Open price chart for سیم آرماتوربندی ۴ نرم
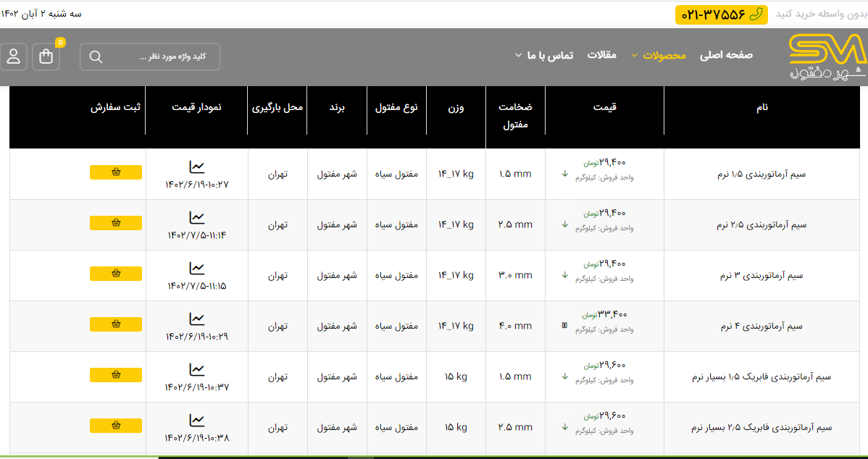The height and width of the screenshot is (459, 868). pyautogui.click(x=197, y=319)
